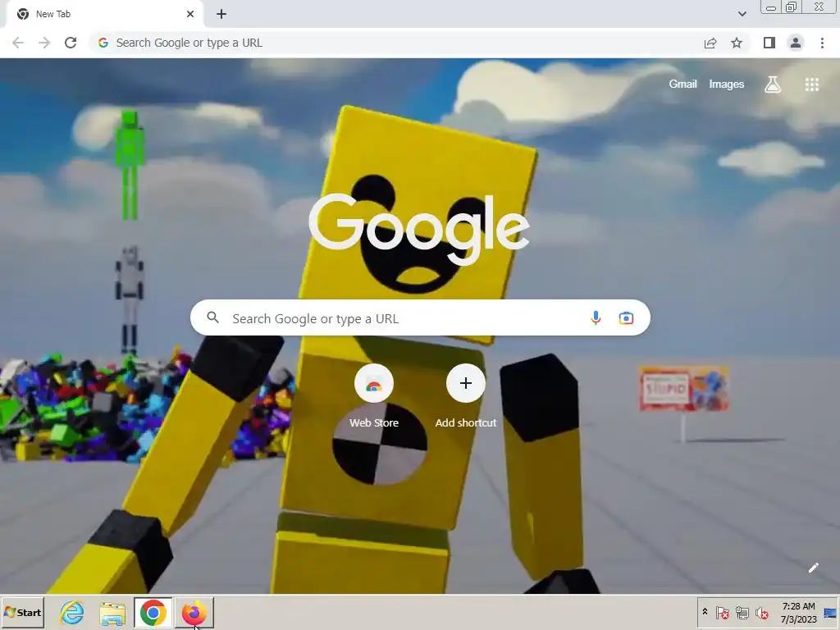Open the Windows Start menu
This screenshot has width=840, height=630.
[22, 612]
